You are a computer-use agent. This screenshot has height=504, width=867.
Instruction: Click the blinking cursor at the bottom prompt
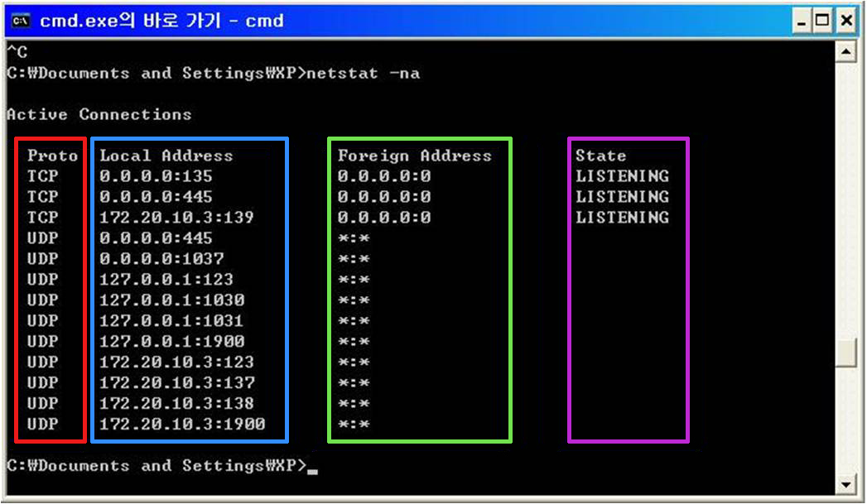[311, 471]
